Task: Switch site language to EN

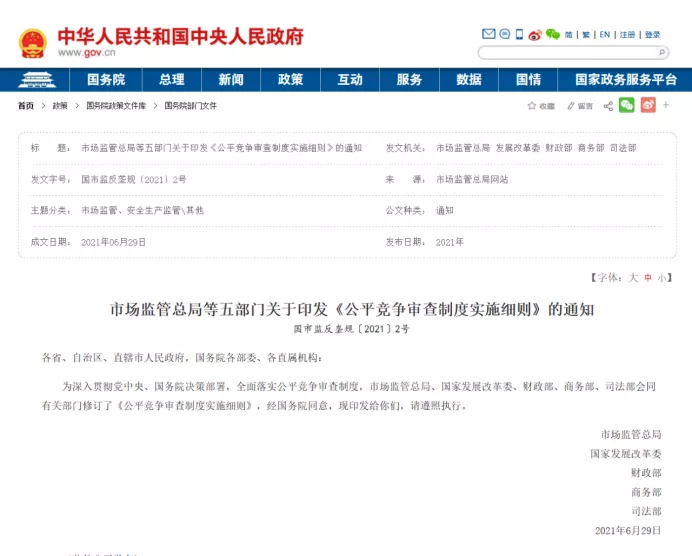Action: pos(605,34)
